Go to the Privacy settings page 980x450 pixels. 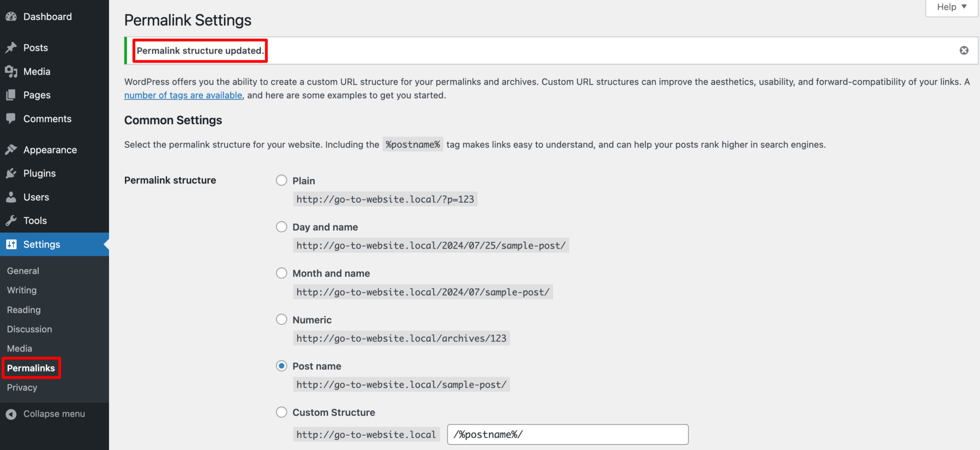coord(22,387)
